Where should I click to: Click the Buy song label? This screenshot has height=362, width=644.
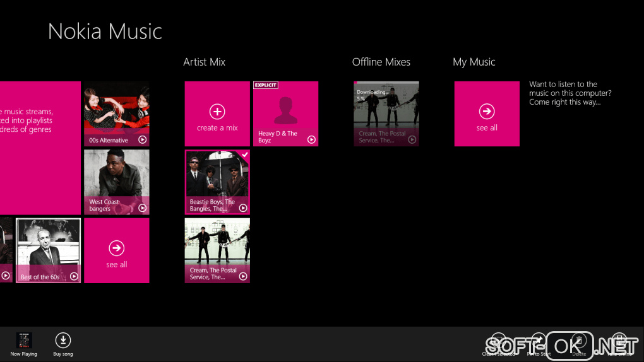click(x=63, y=354)
